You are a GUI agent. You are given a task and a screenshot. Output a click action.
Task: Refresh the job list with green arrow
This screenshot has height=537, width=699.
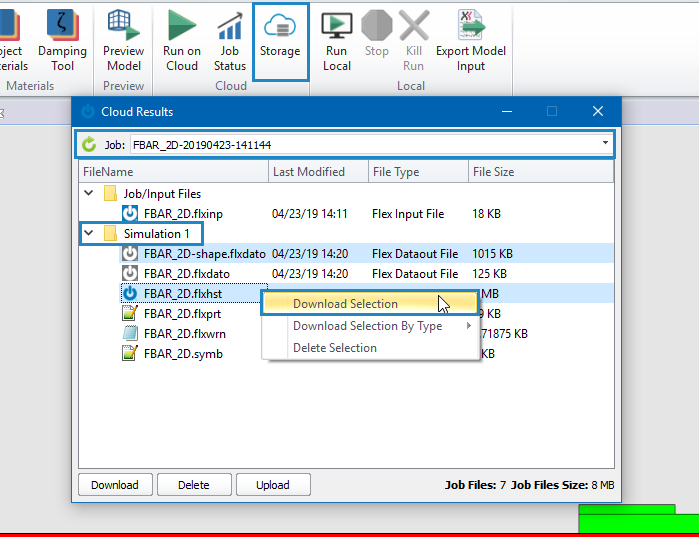pyautogui.click(x=89, y=144)
